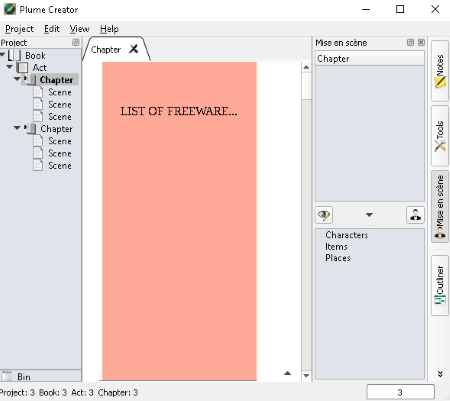
Task: Click the vertical scrollbar thumb
Action: pos(306,86)
